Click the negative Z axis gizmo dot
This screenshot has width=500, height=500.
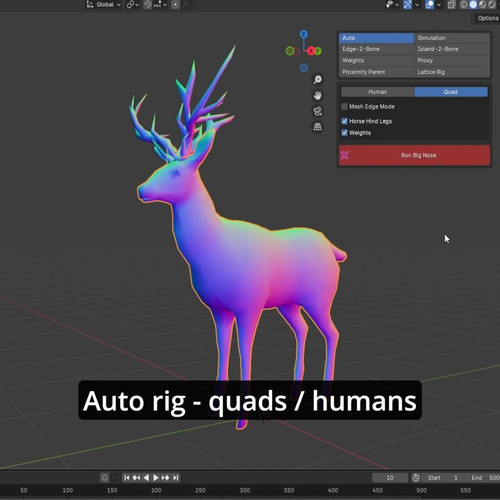304,68
